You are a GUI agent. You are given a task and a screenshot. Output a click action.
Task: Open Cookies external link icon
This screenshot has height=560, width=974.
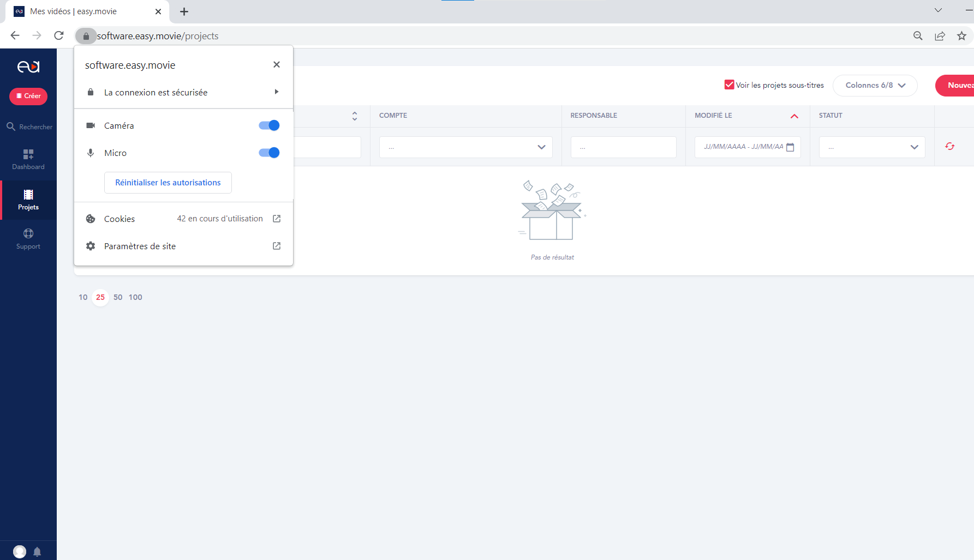pos(277,219)
